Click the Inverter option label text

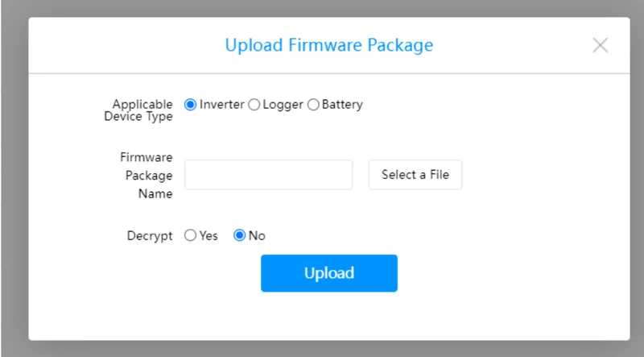pos(221,105)
